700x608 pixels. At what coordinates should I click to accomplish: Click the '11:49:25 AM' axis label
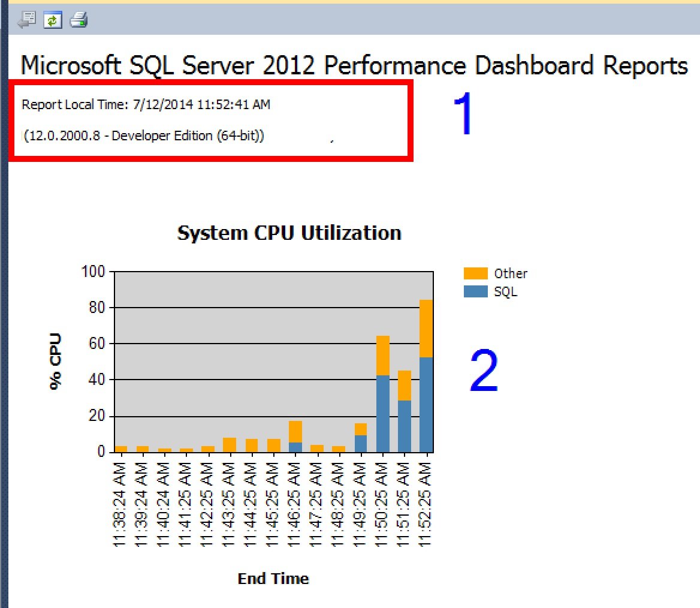(x=360, y=504)
